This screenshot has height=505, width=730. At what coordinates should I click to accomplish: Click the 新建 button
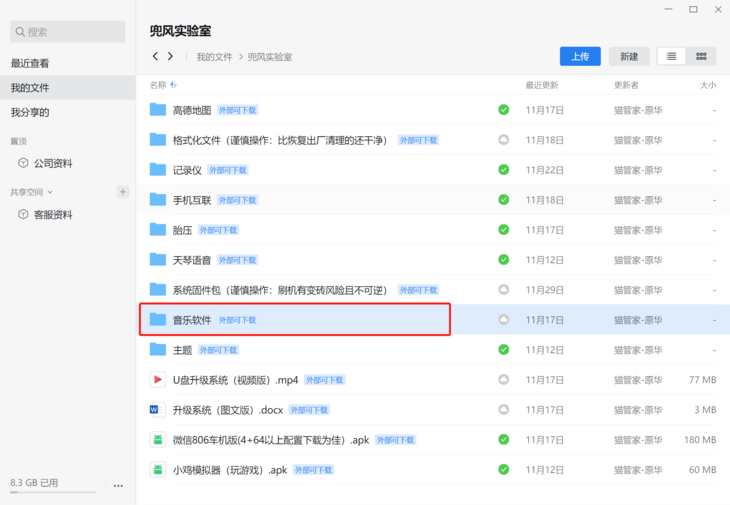pos(629,56)
